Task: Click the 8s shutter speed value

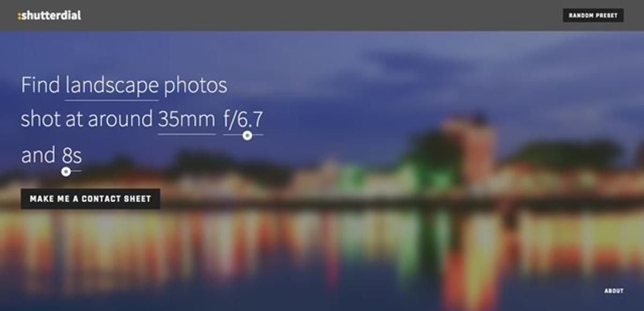Action: 72,156
